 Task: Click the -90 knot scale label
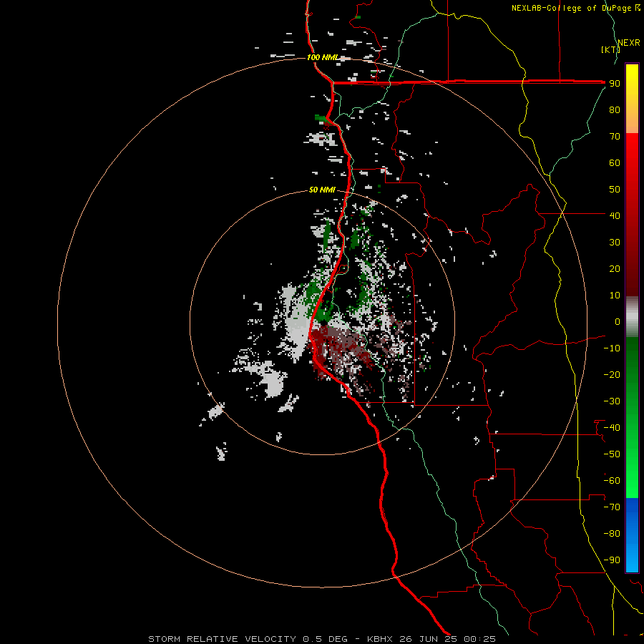[x=612, y=560]
